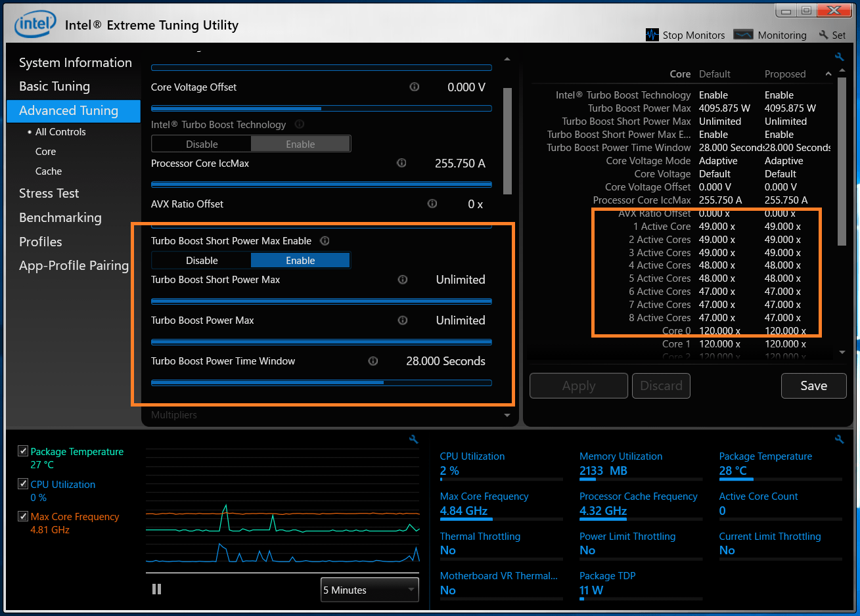Adjust the Turbo Boost Power Time Window slider

pyautogui.click(x=384, y=382)
